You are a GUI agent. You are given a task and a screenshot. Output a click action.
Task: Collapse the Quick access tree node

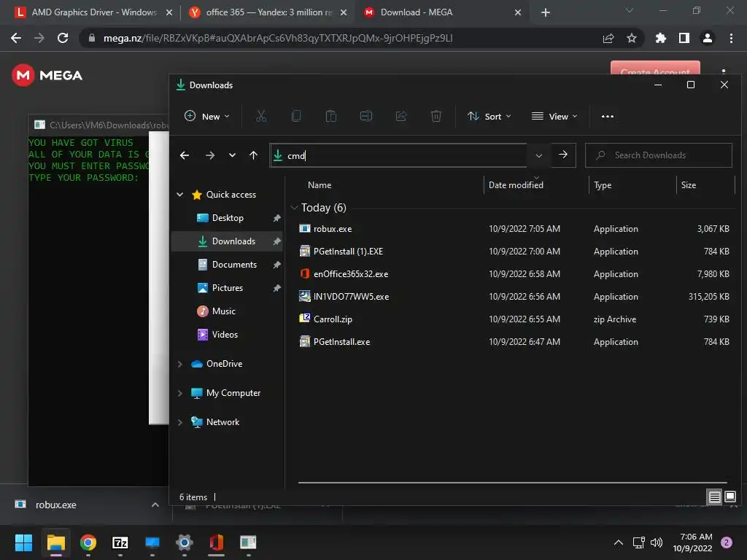click(x=180, y=194)
